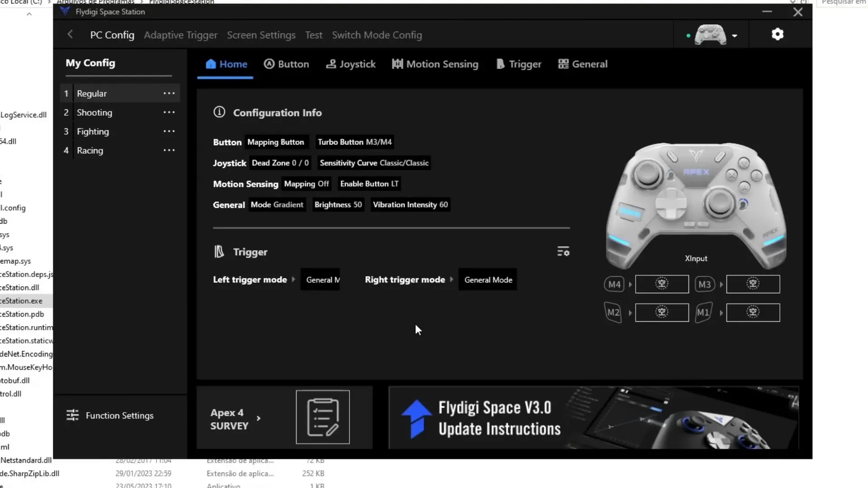This screenshot has width=868, height=488.
Task: Click the Mode Gradient tag
Action: point(277,205)
